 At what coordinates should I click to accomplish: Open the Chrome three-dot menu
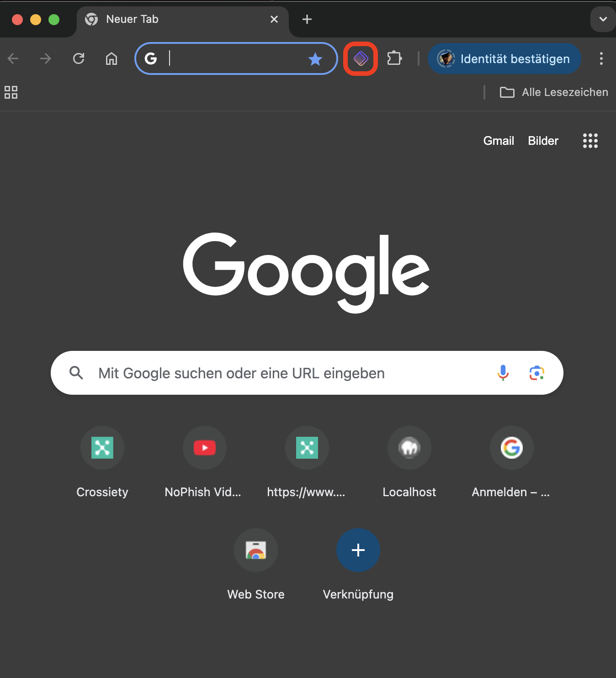[x=601, y=58]
